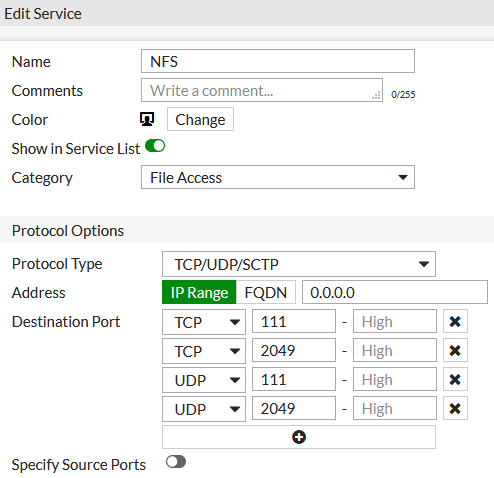Click low port field 111 in first TCP row
Image resolution: width=494 pixels, height=478 pixels.
(x=294, y=321)
